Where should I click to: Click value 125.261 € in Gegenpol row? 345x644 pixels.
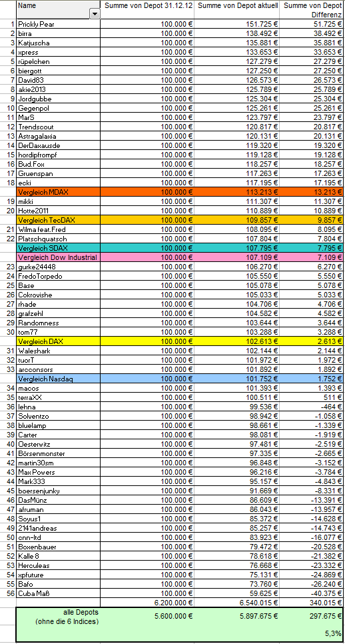point(237,108)
